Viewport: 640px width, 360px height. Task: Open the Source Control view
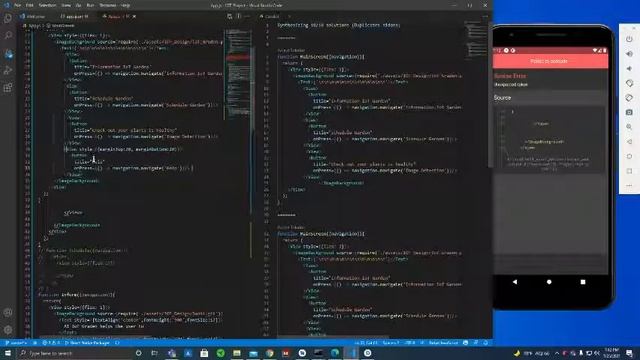8,53
